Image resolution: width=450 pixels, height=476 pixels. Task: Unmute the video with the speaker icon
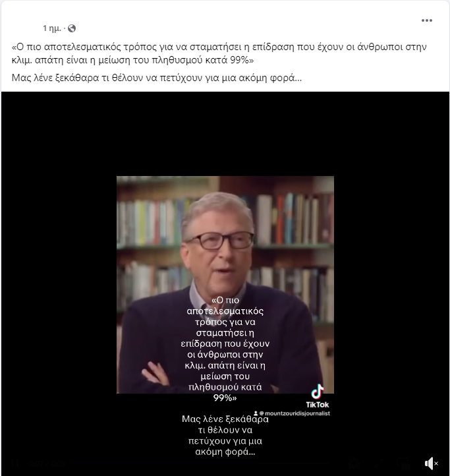[x=431, y=463]
